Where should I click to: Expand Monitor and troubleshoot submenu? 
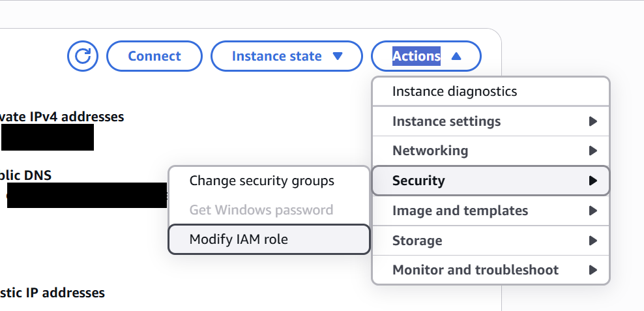pyautogui.click(x=491, y=270)
